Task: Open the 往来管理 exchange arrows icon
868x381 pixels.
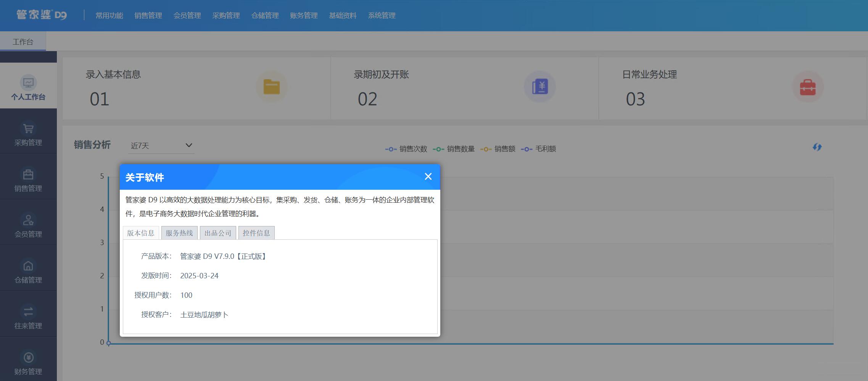Action: pyautogui.click(x=28, y=312)
